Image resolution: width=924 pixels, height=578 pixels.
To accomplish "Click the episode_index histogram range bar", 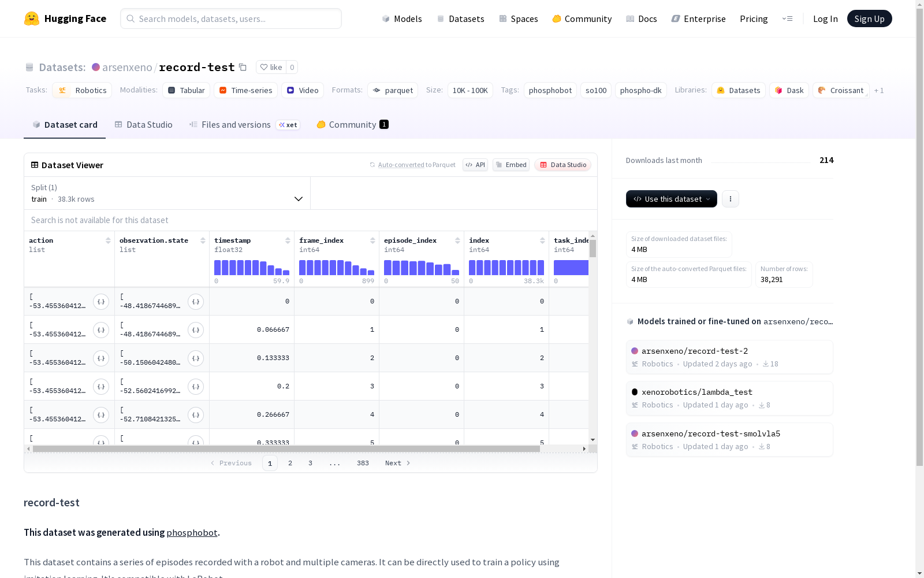I will coord(422,268).
